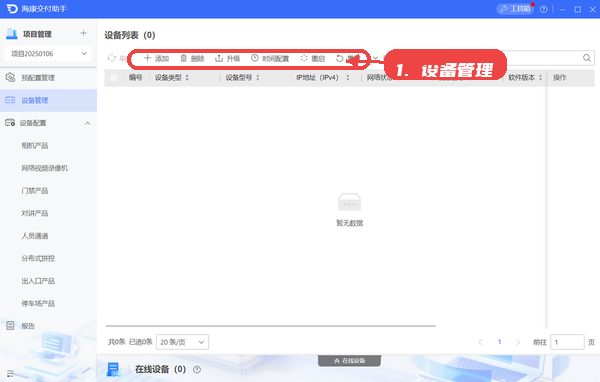
Task: Go to previous page arrow
Action: pos(481,342)
